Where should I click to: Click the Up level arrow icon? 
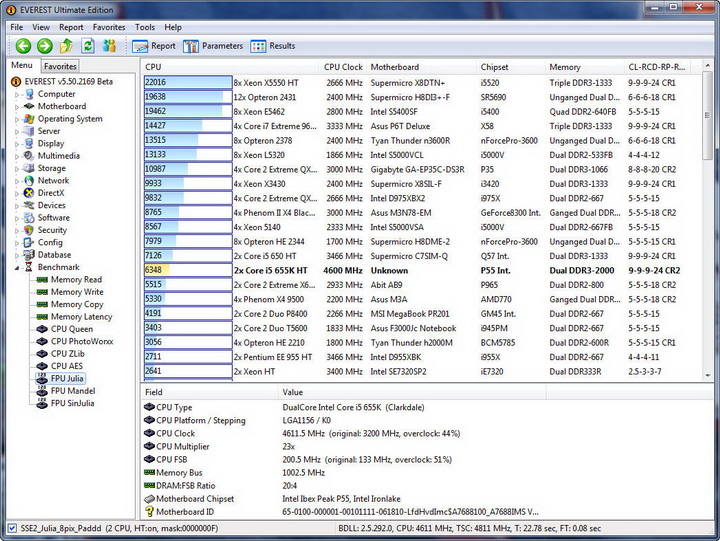click(66, 45)
